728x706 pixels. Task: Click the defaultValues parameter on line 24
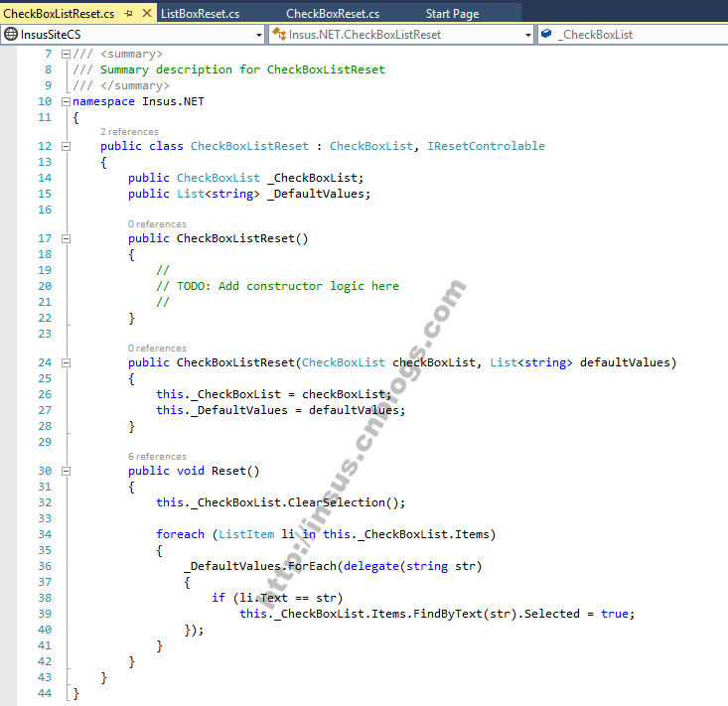tap(625, 362)
